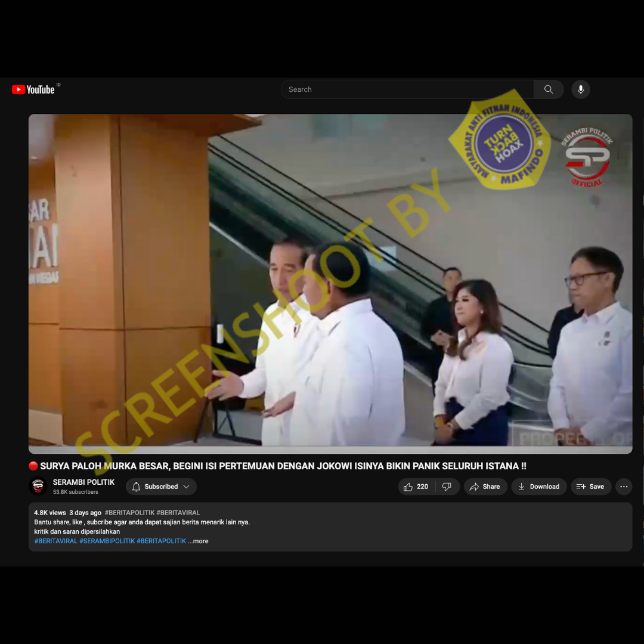Save the video to a playlist

(x=590, y=487)
